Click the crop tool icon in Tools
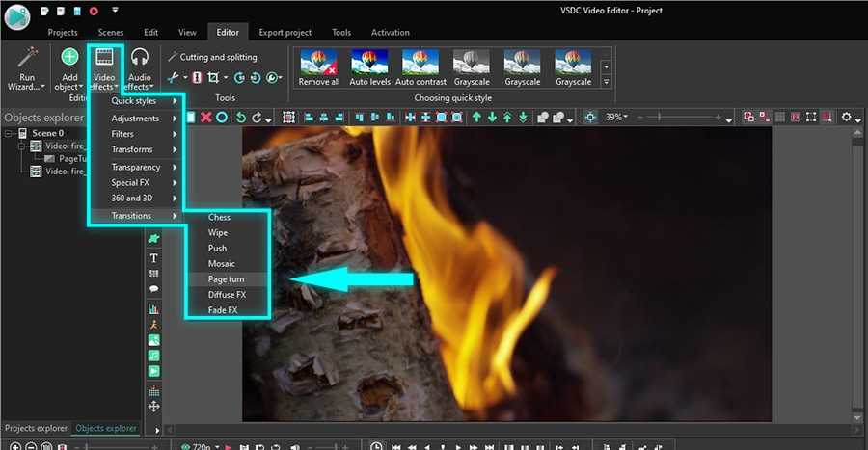Viewport: 868px width, 450px height. 214,77
